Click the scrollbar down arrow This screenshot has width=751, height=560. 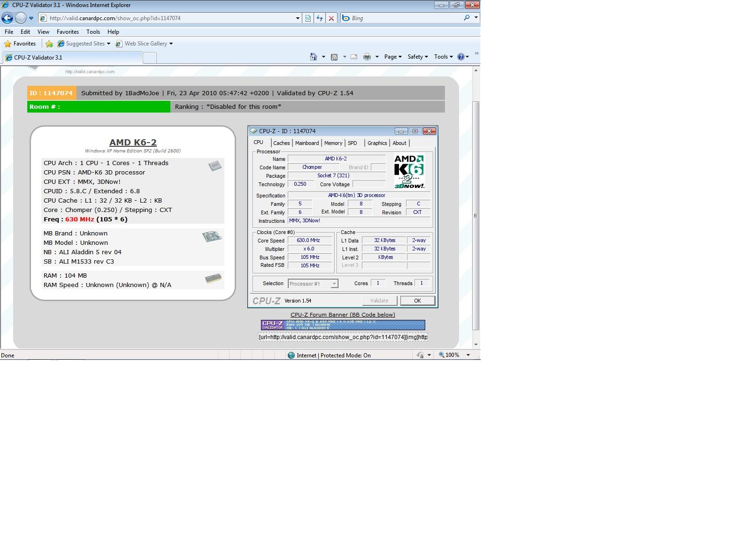pyautogui.click(x=476, y=345)
